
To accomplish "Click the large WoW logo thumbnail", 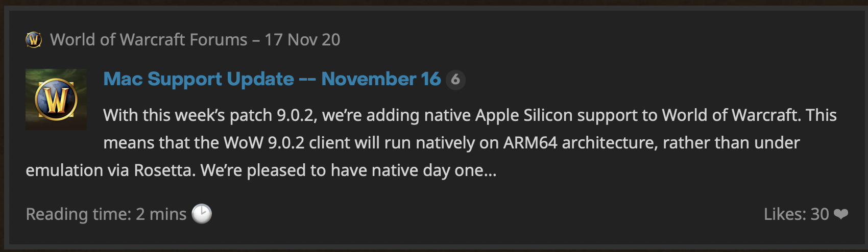I will (x=56, y=99).
